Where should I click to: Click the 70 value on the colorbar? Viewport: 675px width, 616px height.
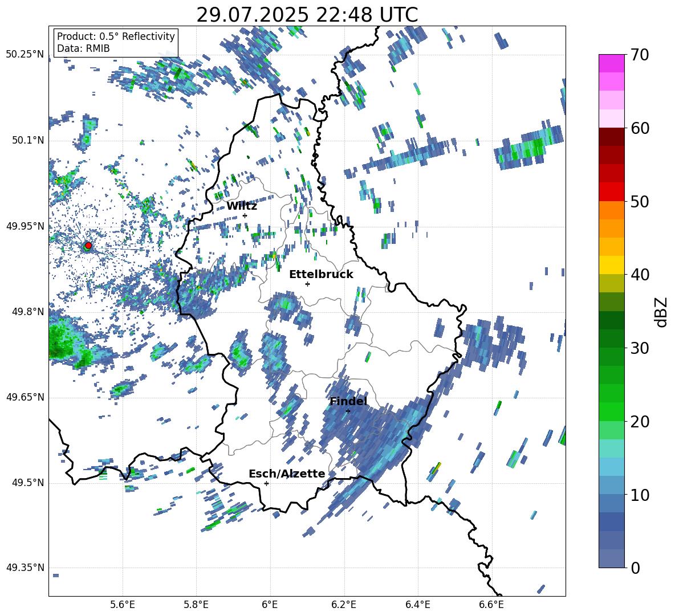(640, 55)
